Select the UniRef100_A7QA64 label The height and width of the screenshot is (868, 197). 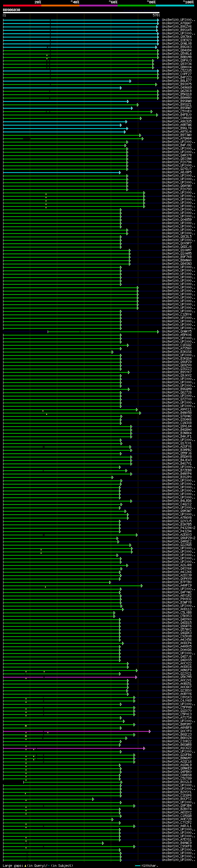pyautogui.click(x=177, y=138)
